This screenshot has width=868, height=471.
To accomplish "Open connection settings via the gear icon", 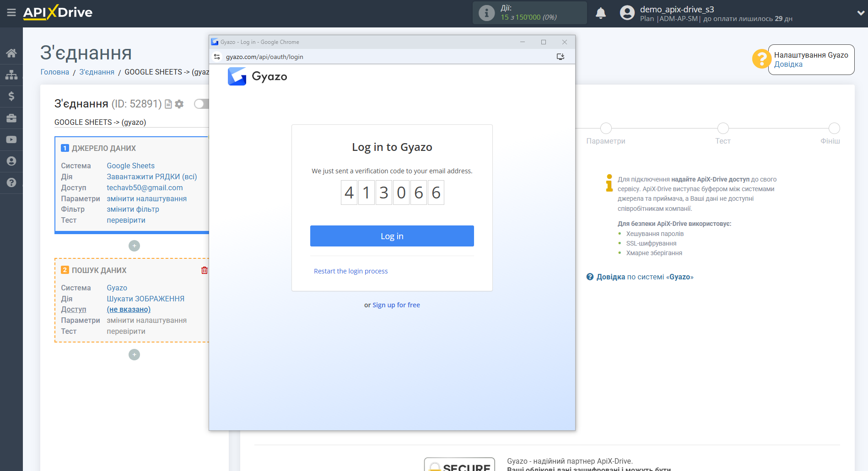I will tap(179, 104).
